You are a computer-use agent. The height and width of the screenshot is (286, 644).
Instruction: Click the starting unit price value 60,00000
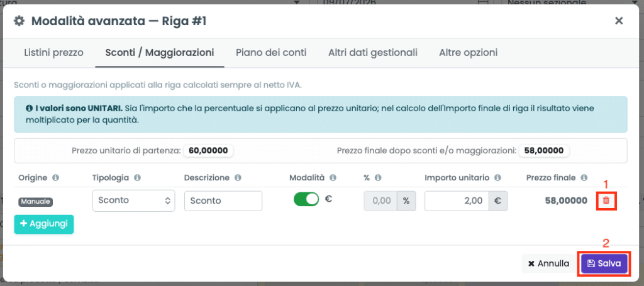(208, 151)
